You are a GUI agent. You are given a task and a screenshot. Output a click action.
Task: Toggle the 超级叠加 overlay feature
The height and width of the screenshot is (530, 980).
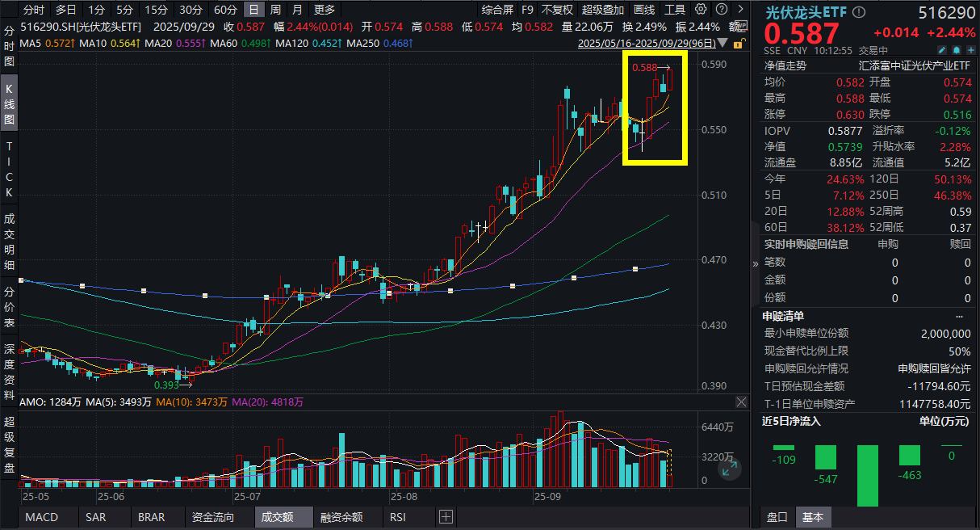tap(602, 10)
